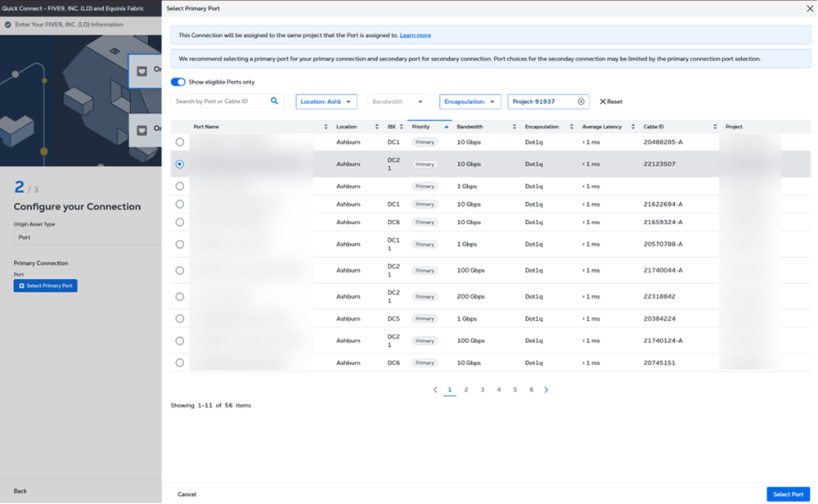Select port with cable 21740044-A
This screenshot has width=818, height=504.
coord(179,270)
